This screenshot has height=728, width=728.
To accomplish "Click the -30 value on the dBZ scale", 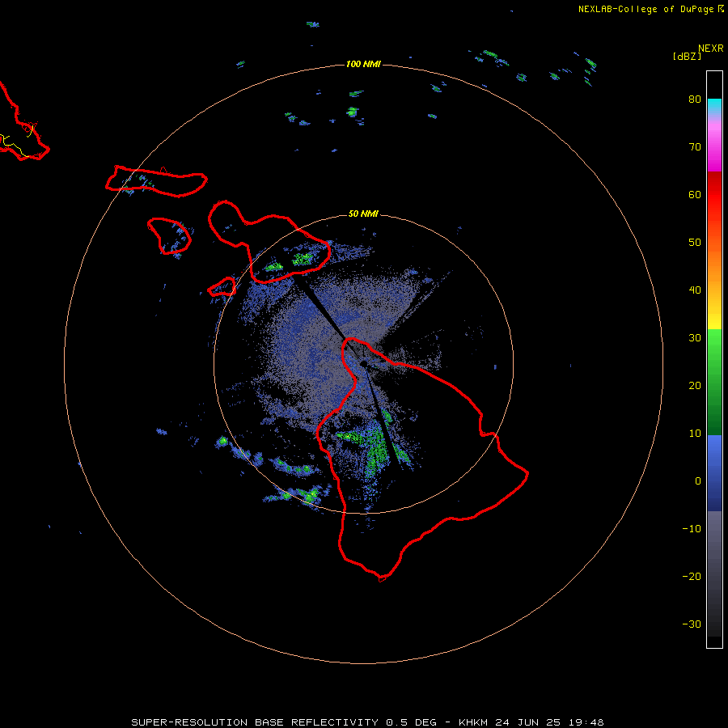I will [x=692, y=624].
